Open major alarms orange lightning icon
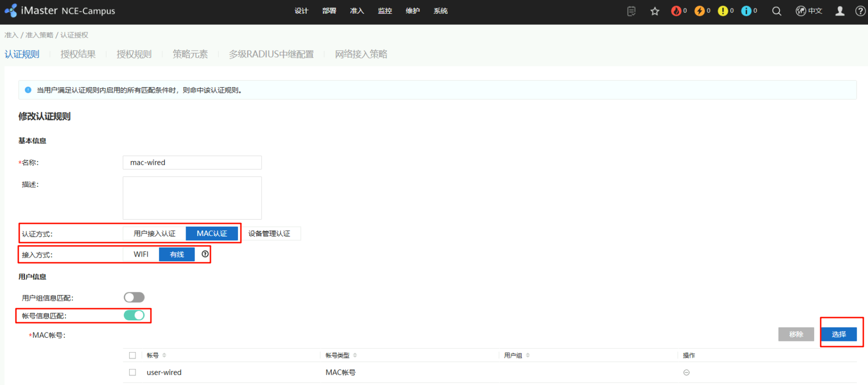868x385 pixels. pos(699,11)
